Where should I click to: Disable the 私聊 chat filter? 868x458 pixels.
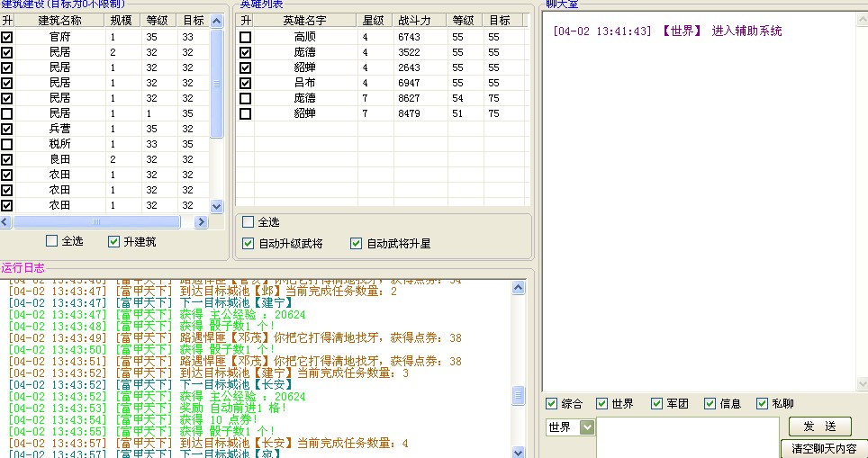coord(763,403)
